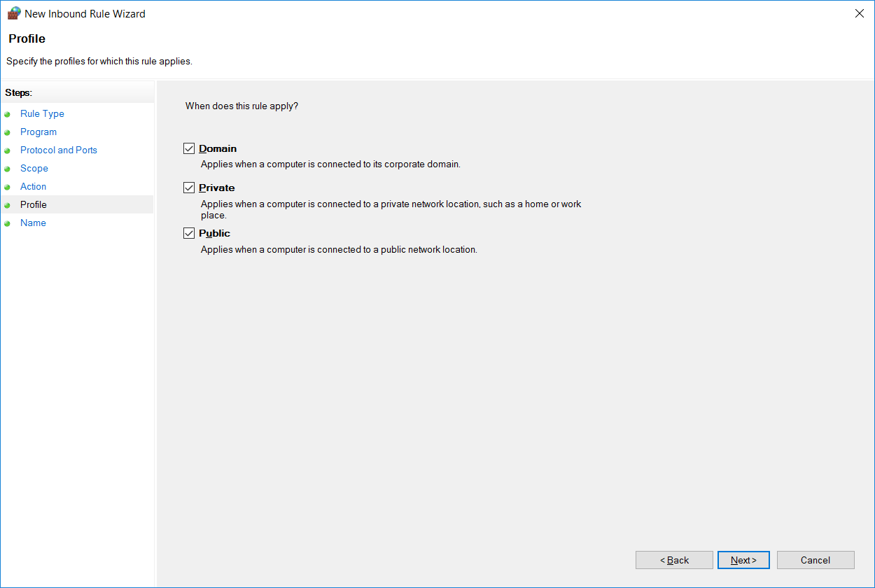
Task: Uncheck the Domain profile checkbox
Action: (x=189, y=148)
